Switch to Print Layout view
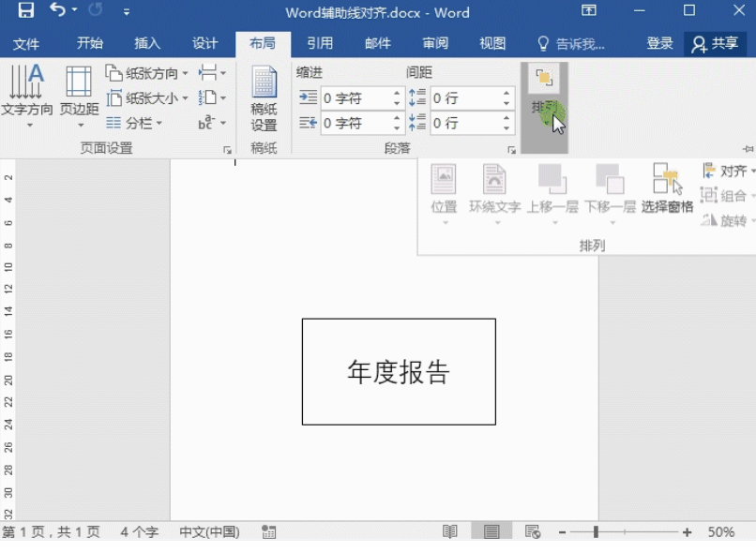The image size is (756, 552). (491, 531)
